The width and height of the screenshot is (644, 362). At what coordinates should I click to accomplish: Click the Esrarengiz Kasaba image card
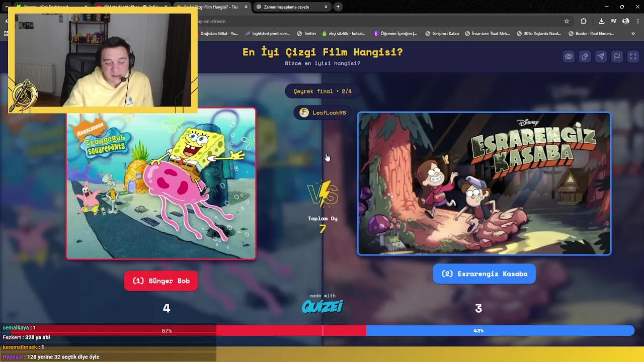tap(484, 184)
